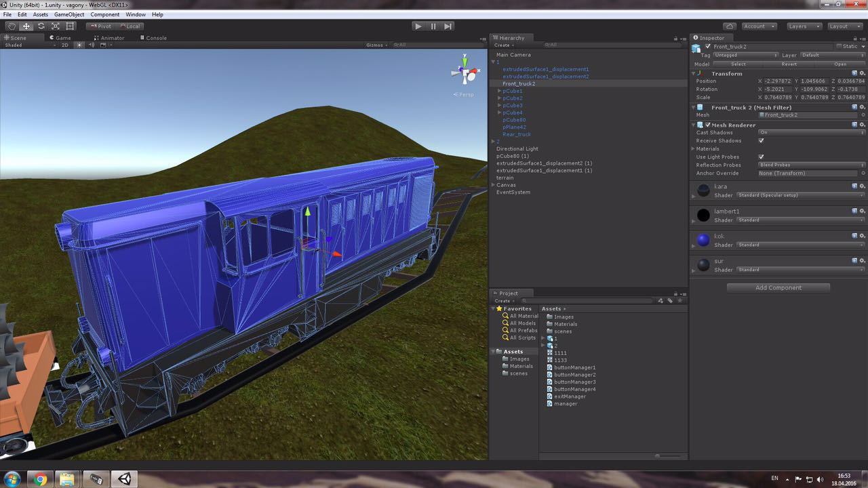Select the Rotate tool in toolbar

pyautogui.click(x=41, y=26)
